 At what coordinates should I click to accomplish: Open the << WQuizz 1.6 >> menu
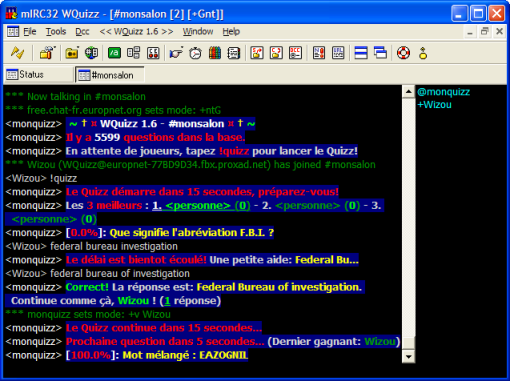tap(136, 32)
